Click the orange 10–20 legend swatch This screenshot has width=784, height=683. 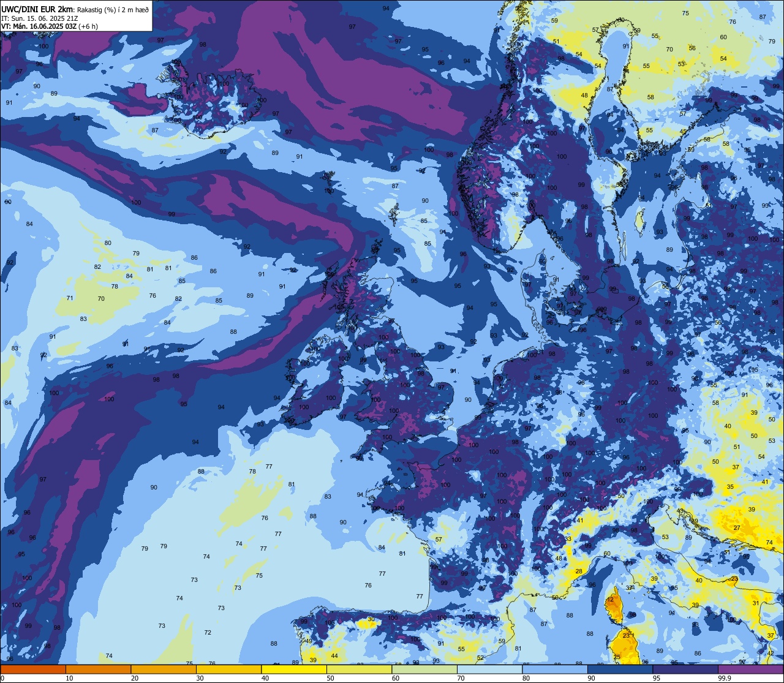(98, 669)
